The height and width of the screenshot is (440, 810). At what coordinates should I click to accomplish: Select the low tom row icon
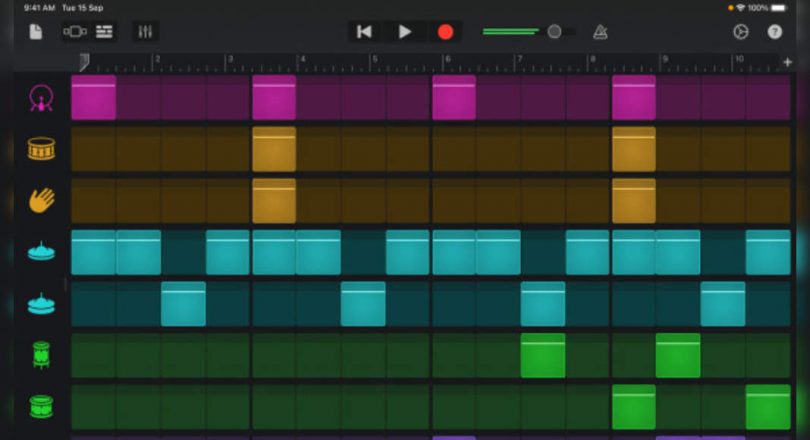coord(41,407)
